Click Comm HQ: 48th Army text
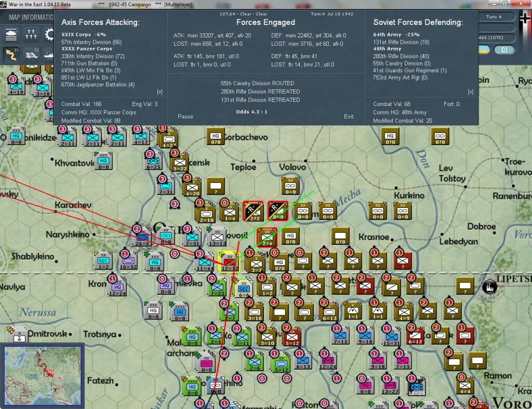This screenshot has width=532, height=409. (400, 112)
